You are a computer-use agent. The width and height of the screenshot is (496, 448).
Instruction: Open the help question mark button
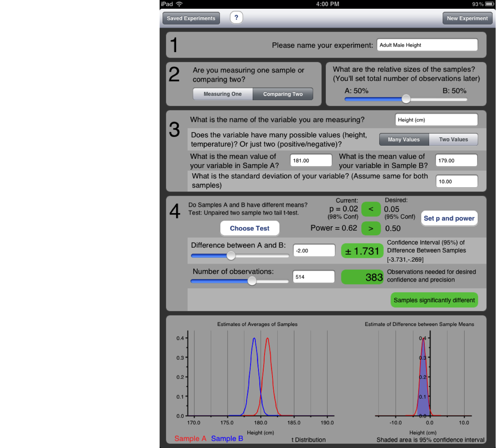(x=236, y=18)
